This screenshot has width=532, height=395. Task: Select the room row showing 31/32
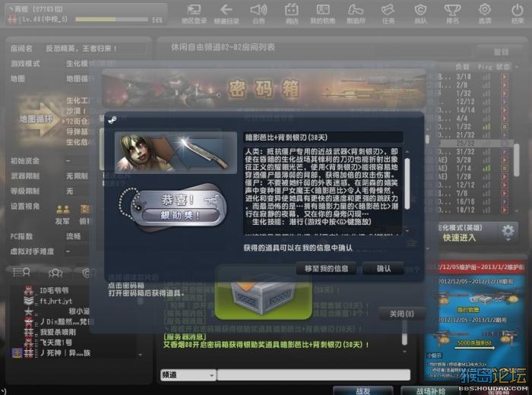click(473, 152)
